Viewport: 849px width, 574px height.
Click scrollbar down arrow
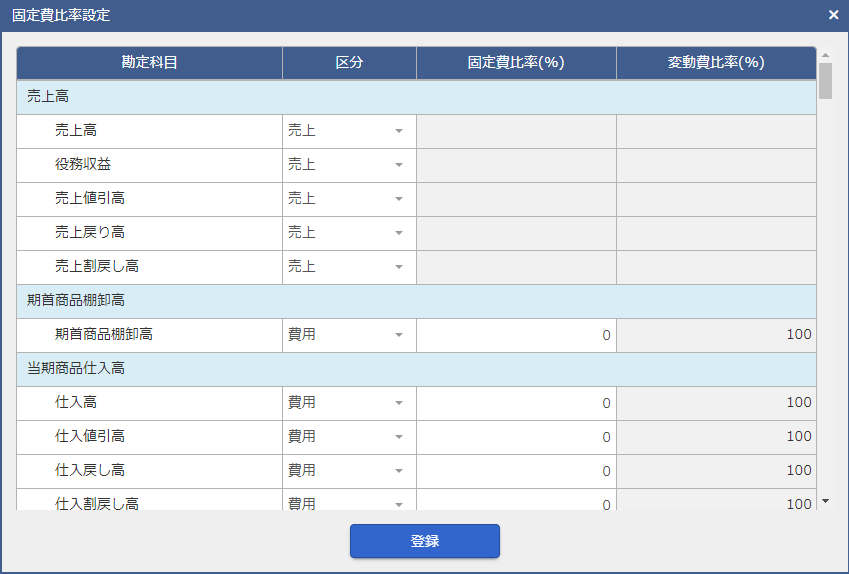tap(825, 501)
